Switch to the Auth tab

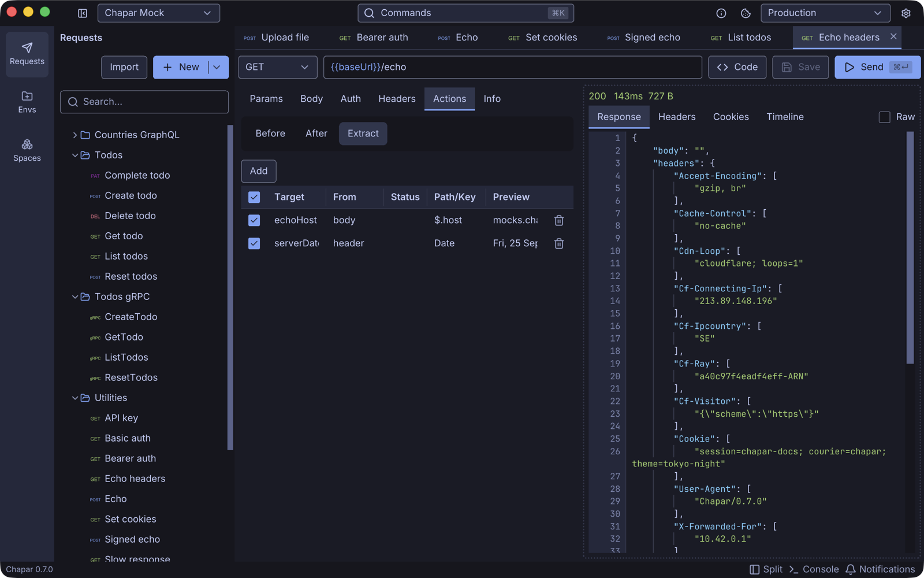[351, 99]
